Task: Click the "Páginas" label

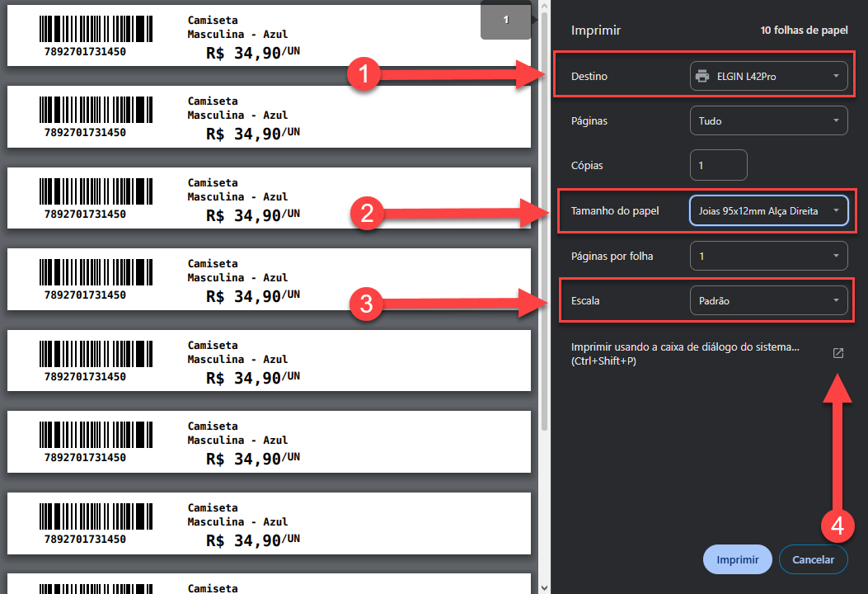Action: [x=589, y=120]
